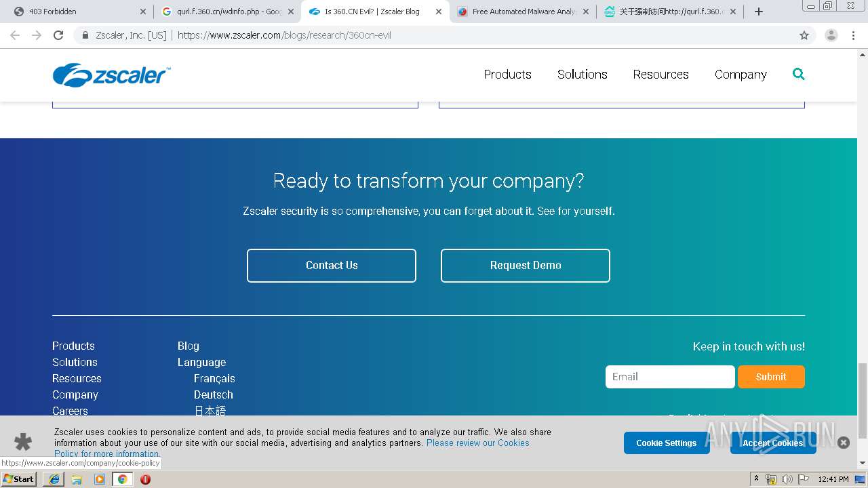Click the volume tray icon
This screenshot has height=488, width=868.
[x=787, y=479]
